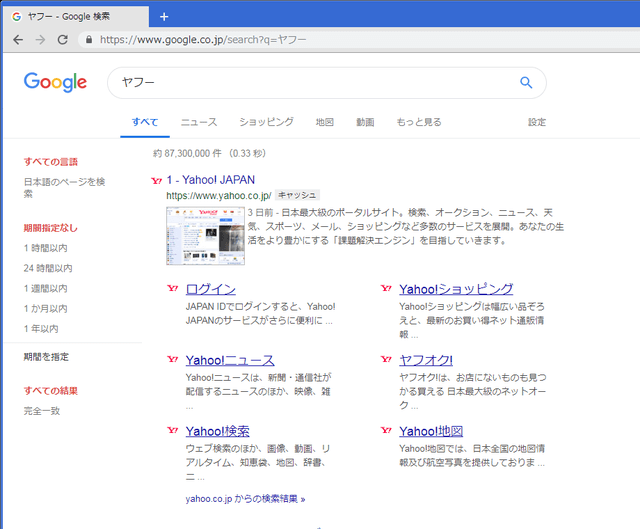Filter results to 1 年以内

click(x=41, y=329)
